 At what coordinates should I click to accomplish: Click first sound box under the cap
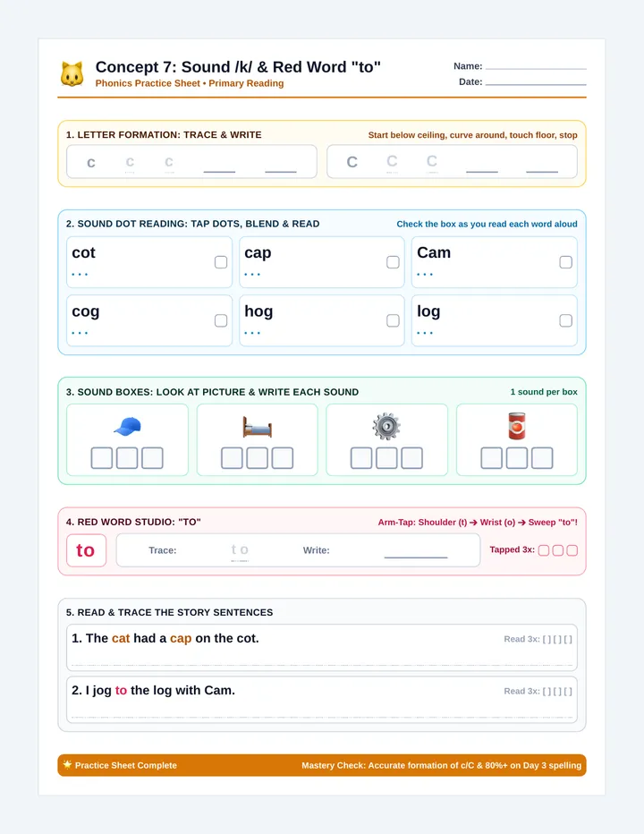point(102,458)
